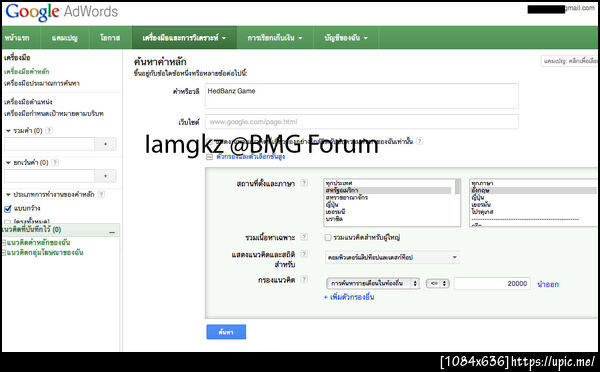Open help icon beside กรองแนวคิด
This screenshot has height=372, width=600.
click(x=304, y=279)
